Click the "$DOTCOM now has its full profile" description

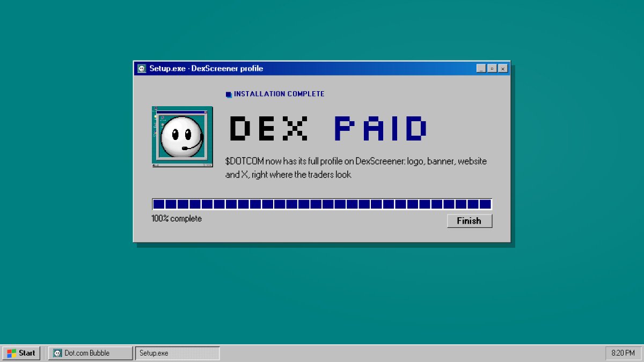click(356, 168)
